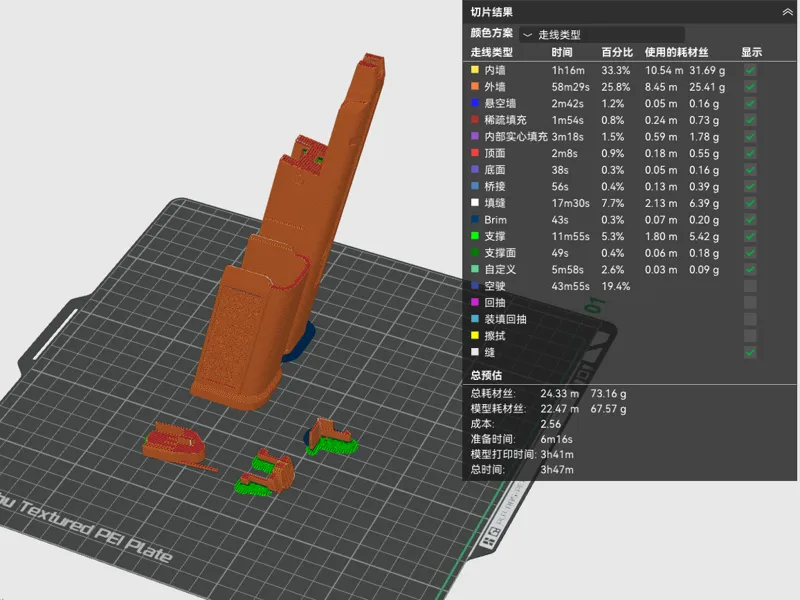Open the 走线类型 color scheme dropdown
The width and height of the screenshot is (800, 600).
coord(602,35)
